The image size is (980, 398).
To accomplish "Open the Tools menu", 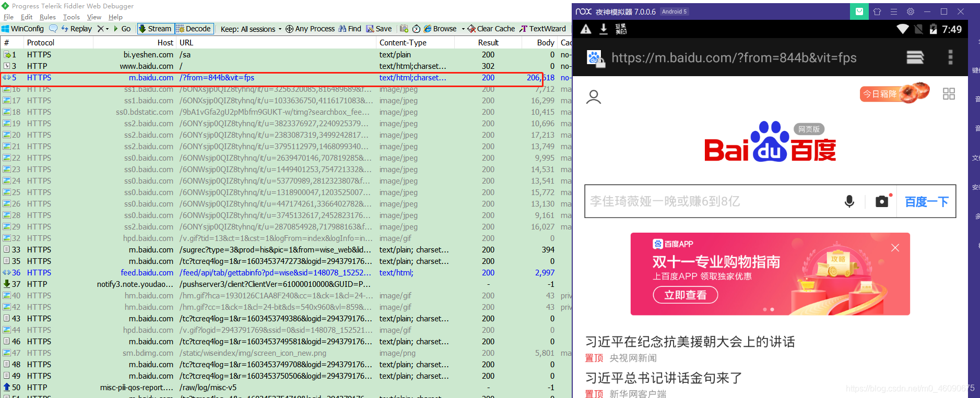I will click(72, 17).
